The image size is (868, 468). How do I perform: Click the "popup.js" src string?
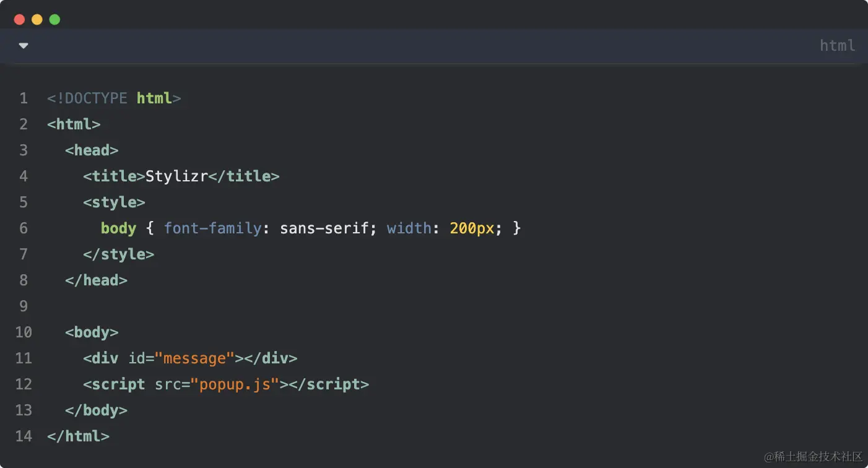(x=235, y=384)
